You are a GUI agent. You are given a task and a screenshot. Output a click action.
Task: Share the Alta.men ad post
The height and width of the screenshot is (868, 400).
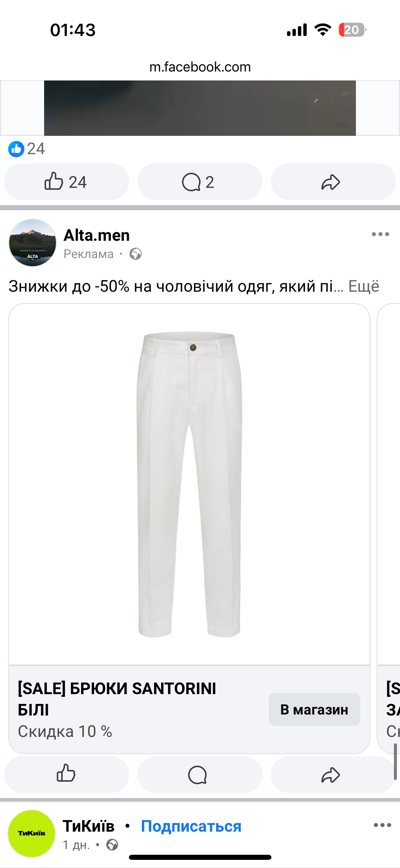333,775
